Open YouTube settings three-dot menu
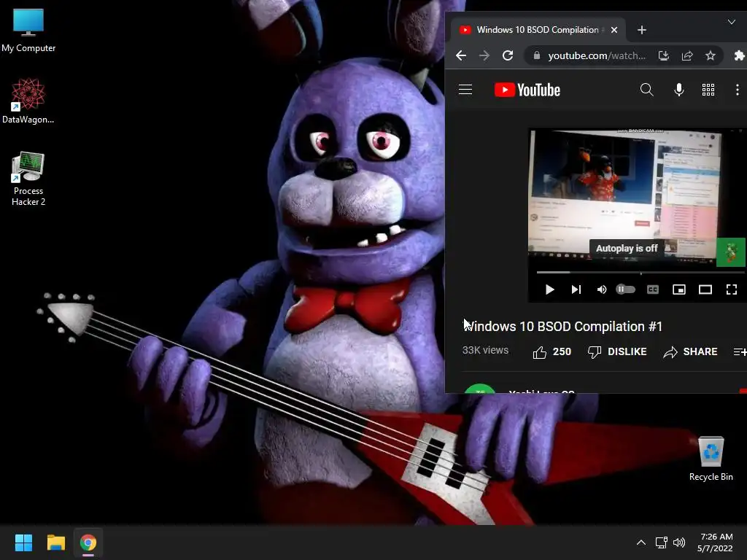 coord(738,90)
